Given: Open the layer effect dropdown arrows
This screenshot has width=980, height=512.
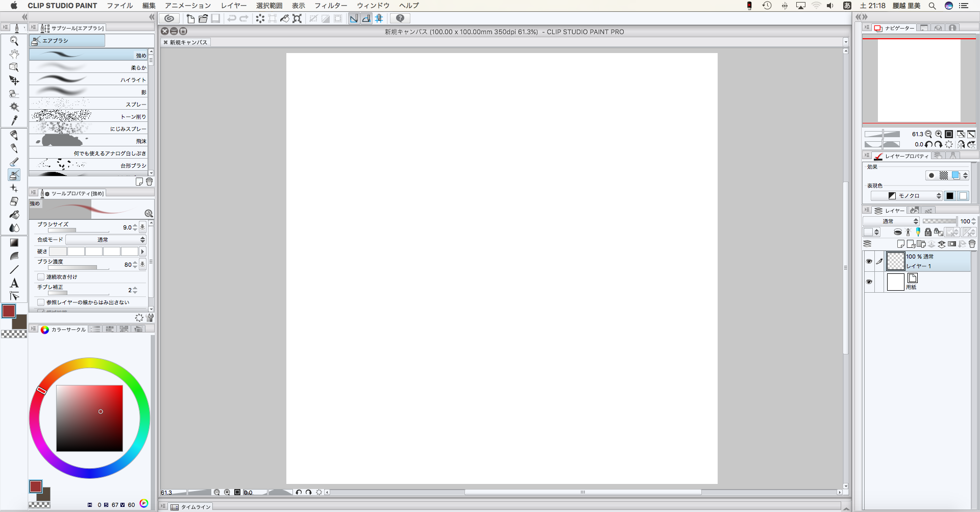Looking at the screenshot, I should point(965,175).
